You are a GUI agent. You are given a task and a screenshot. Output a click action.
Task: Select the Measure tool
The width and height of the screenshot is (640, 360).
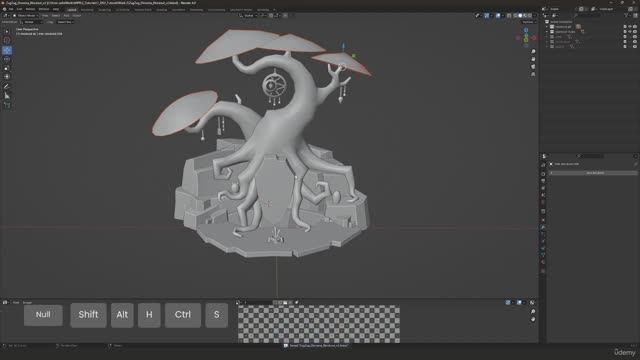(7, 96)
